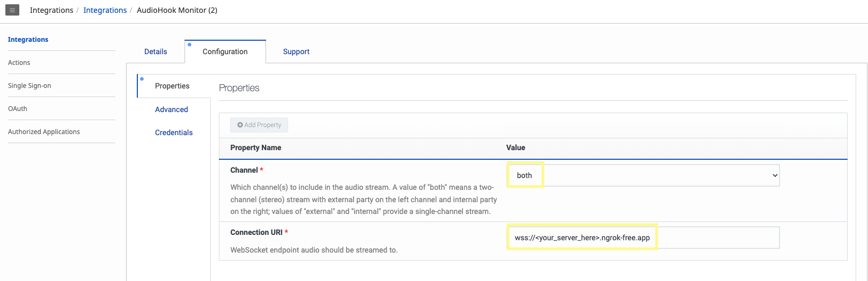
Task: Click the Property Name column header
Action: [256, 148]
